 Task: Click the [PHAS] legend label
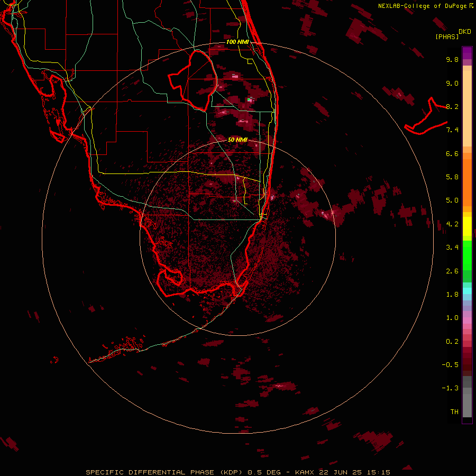click(447, 36)
